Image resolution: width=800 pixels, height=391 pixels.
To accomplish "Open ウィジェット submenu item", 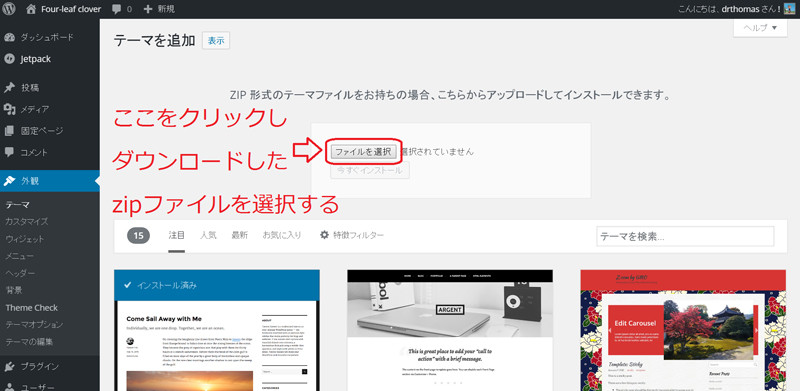I will point(24,239).
